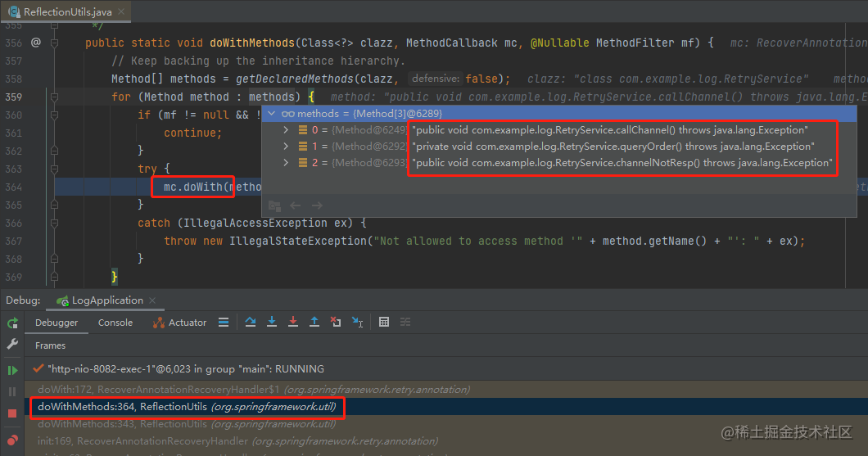Stop the debug session
This screenshot has width=868, height=456.
(12, 413)
